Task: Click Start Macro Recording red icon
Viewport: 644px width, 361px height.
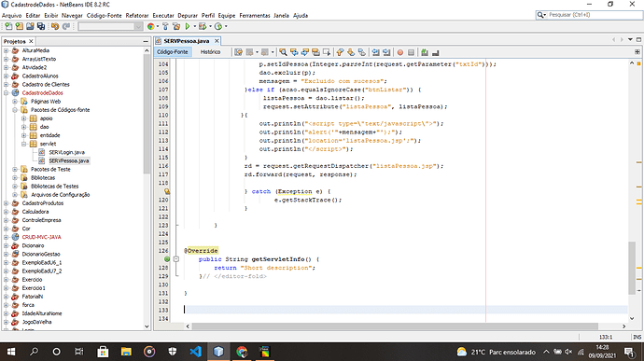Action: point(400,52)
